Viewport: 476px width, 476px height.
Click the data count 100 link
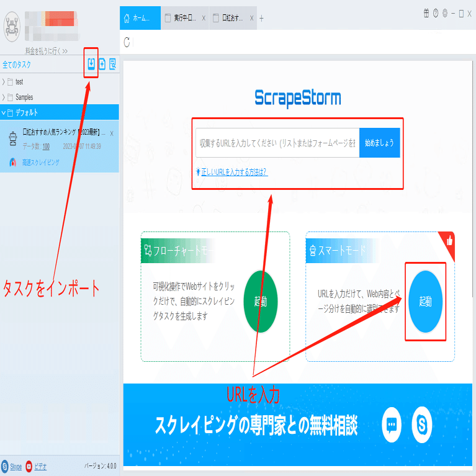coord(46,146)
